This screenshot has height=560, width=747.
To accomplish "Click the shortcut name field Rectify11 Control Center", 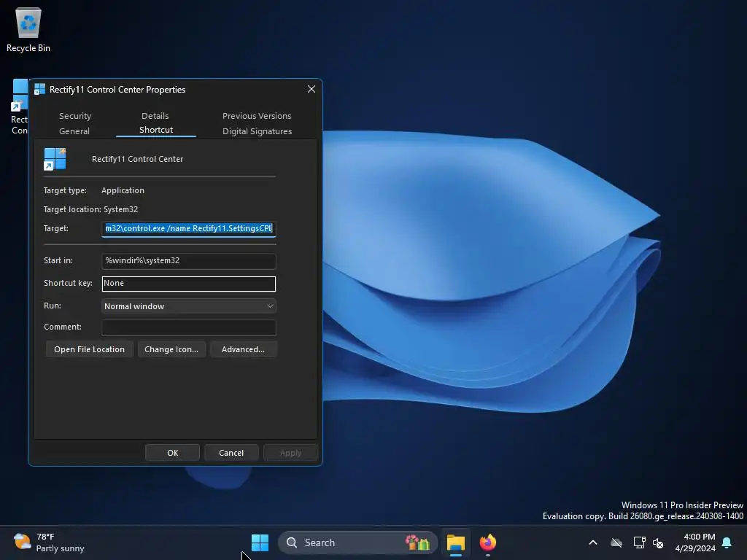I will coord(137,159).
